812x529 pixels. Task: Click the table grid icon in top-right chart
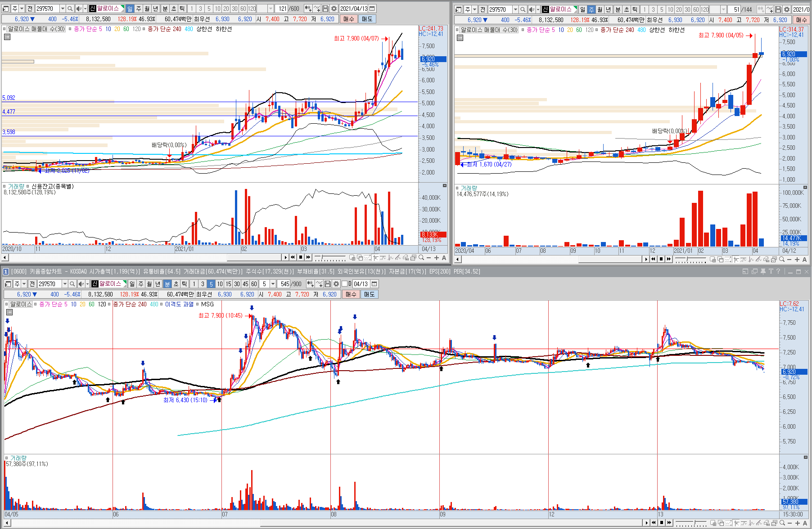[460, 38]
